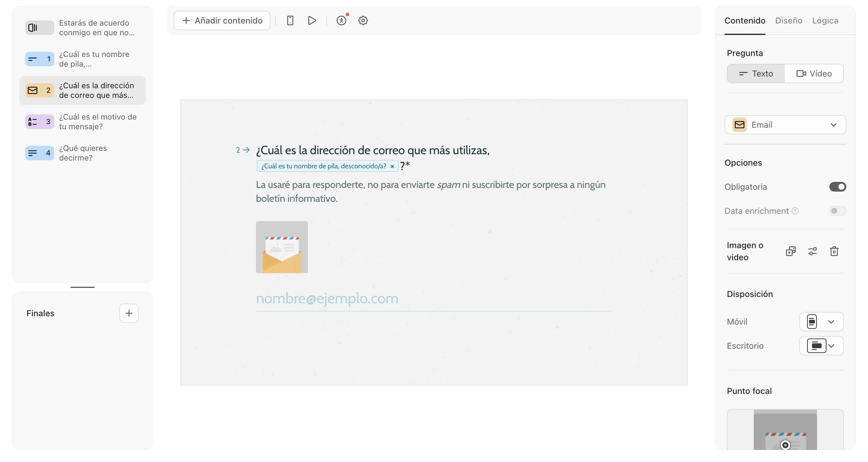The height and width of the screenshot is (462, 868).
Task: Switch to the Lógica tab
Action: tap(825, 20)
